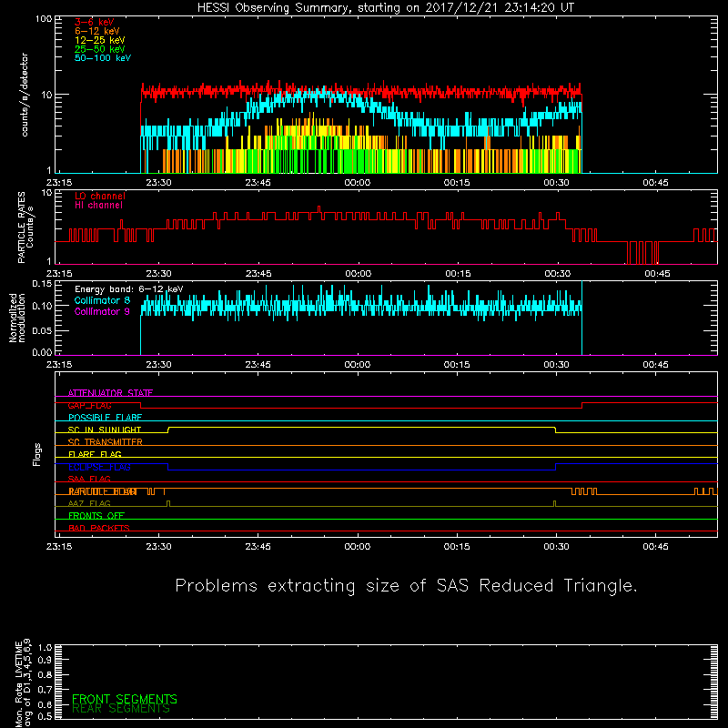Select the 'Mon. Rate LIVETIME' axis label
This screenshot has width=728, height=728.
[18, 683]
